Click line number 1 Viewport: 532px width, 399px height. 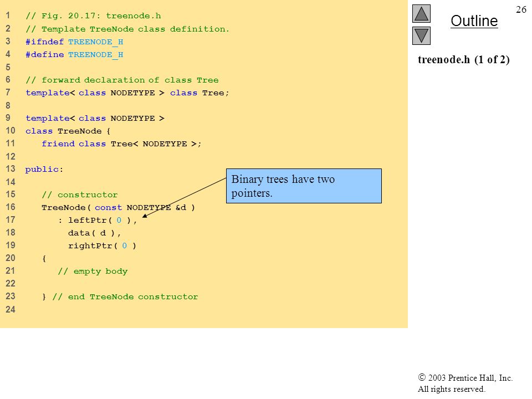pos(8,16)
